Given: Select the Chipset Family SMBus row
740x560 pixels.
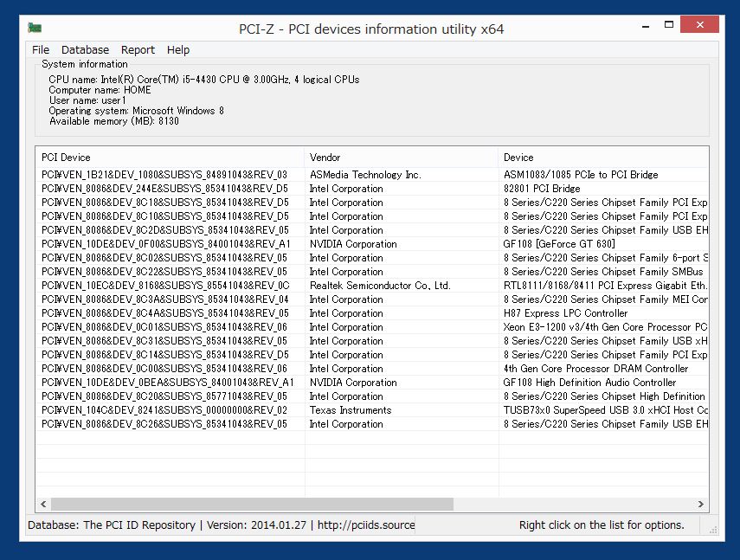Looking at the screenshot, I should pyautogui.click(x=372, y=272).
